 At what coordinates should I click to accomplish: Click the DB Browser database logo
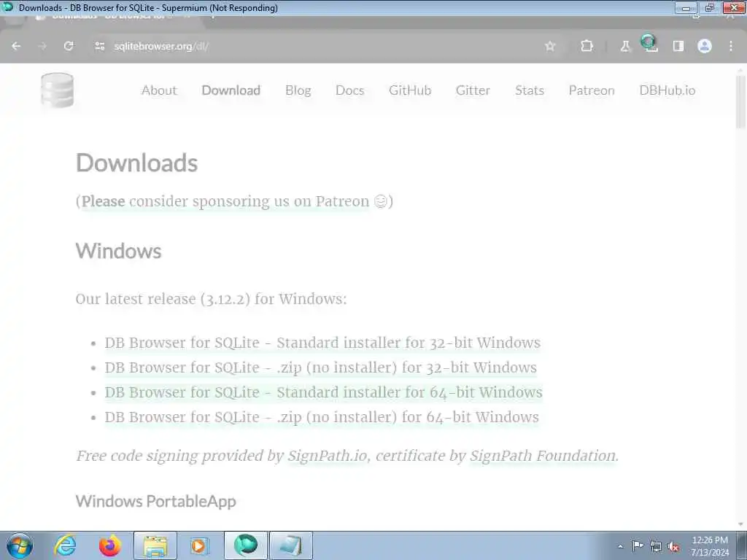(57, 90)
